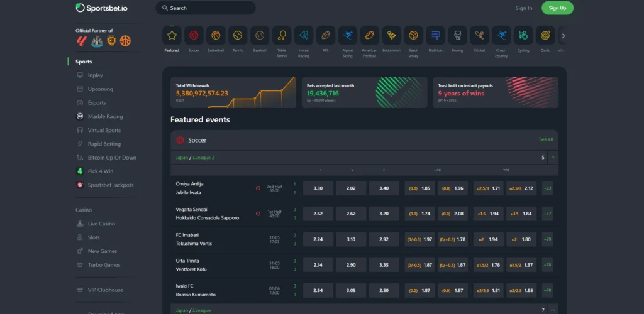
Task: Open the Beach Volley icon
Action: pos(414,36)
